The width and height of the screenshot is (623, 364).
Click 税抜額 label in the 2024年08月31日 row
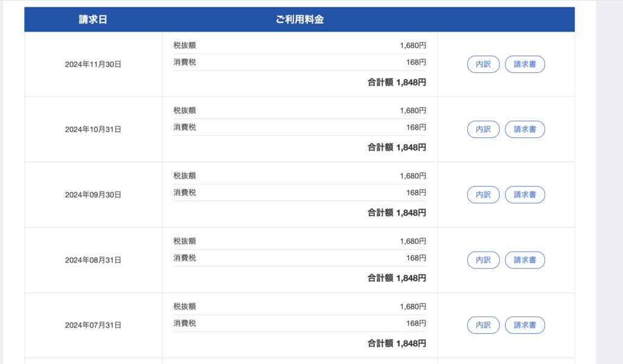(x=185, y=241)
